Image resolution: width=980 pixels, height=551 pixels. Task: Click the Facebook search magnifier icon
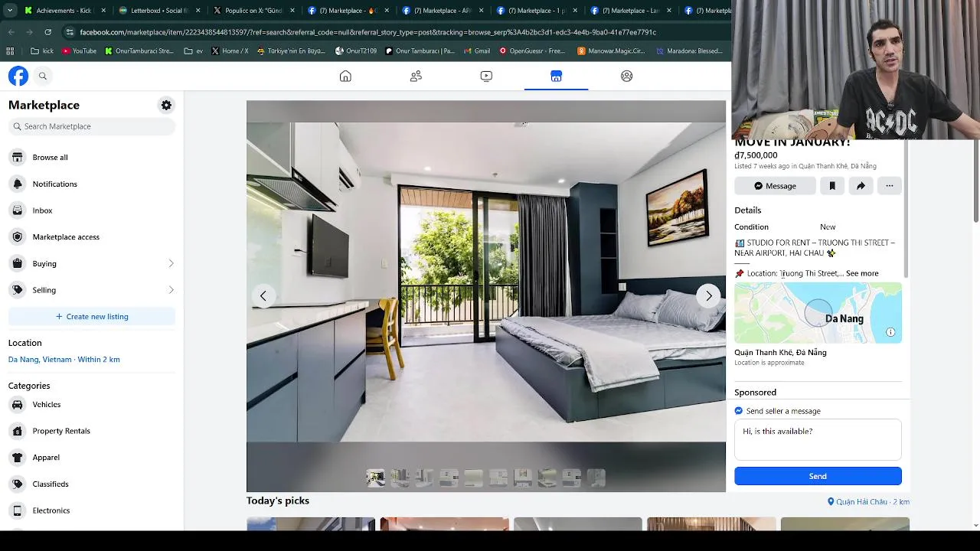click(43, 76)
